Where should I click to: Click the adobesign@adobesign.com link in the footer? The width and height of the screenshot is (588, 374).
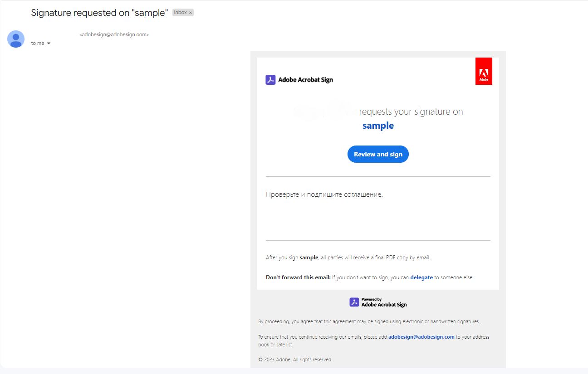click(421, 337)
